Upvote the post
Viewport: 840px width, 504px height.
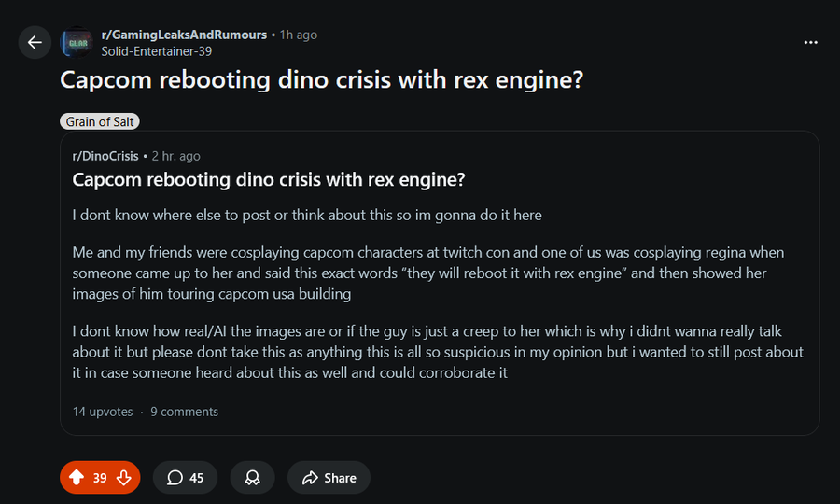coord(77,478)
